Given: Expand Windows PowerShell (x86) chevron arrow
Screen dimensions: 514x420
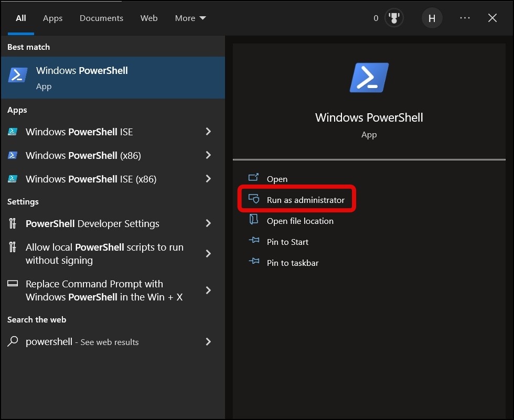Looking at the screenshot, I should [208, 155].
